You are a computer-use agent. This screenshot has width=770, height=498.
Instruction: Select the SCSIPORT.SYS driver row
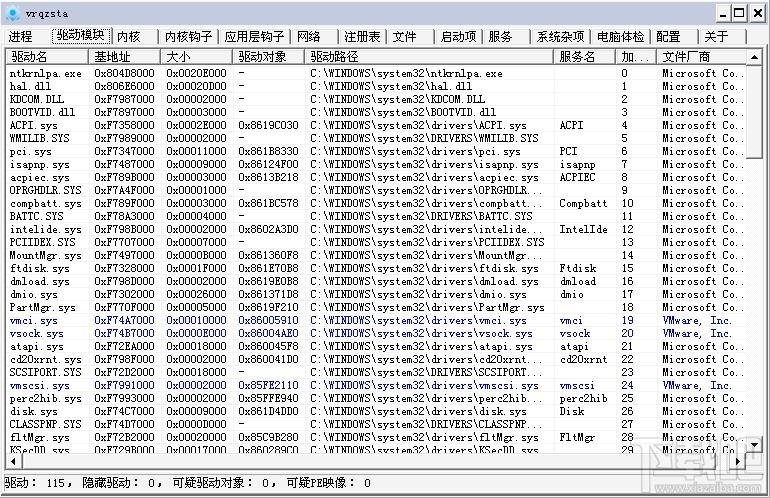point(376,372)
